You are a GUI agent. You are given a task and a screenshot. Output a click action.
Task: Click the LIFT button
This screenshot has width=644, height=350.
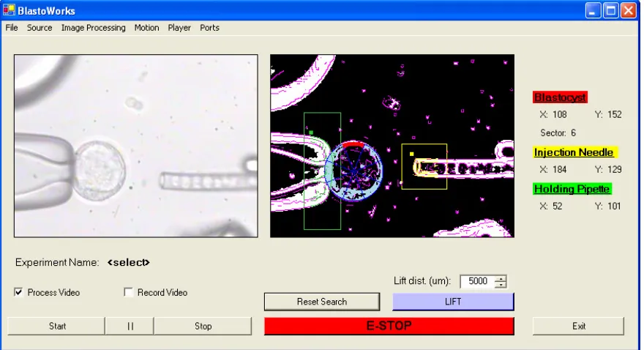coord(453,302)
